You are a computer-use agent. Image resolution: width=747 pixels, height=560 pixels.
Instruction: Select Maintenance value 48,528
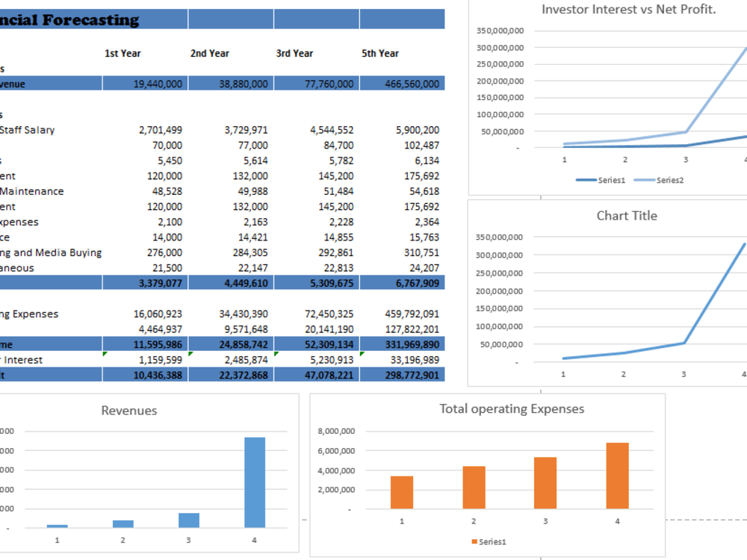pos(167,191)
